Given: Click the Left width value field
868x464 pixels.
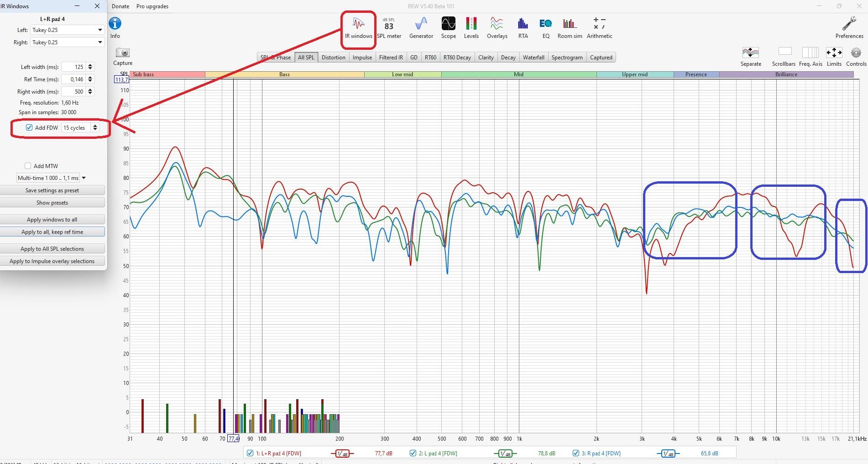Looking at the screenshot, I should 73,67.
